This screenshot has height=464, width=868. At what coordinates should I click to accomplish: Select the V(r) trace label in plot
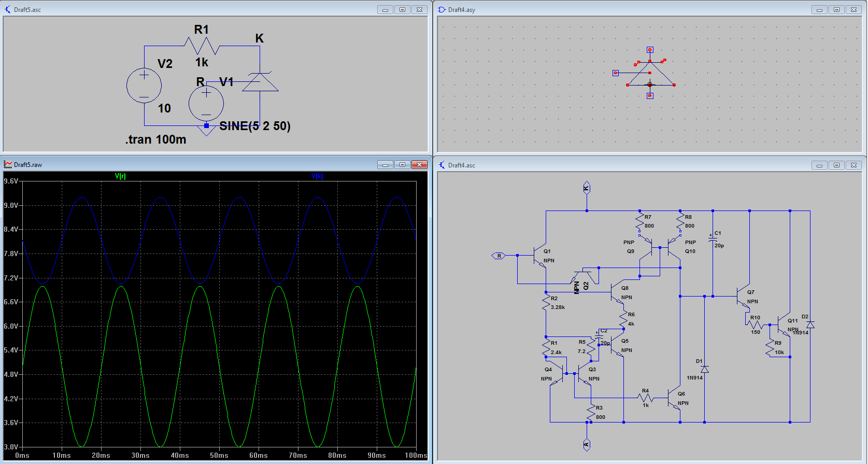pyautogui.click(x=120, y=176)
